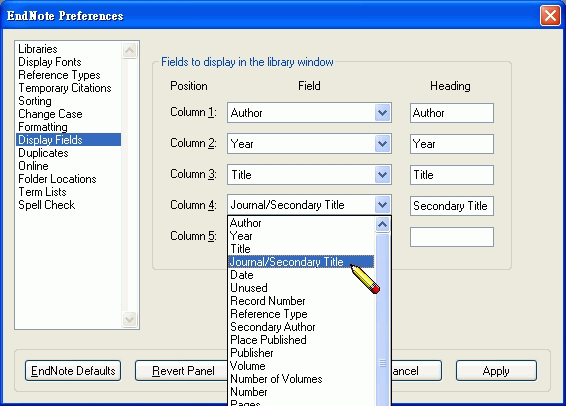The height and width of the screenshot is (406, 566).
Task: Choose Author from the dropdown list
Action: [x=302, y=223]
